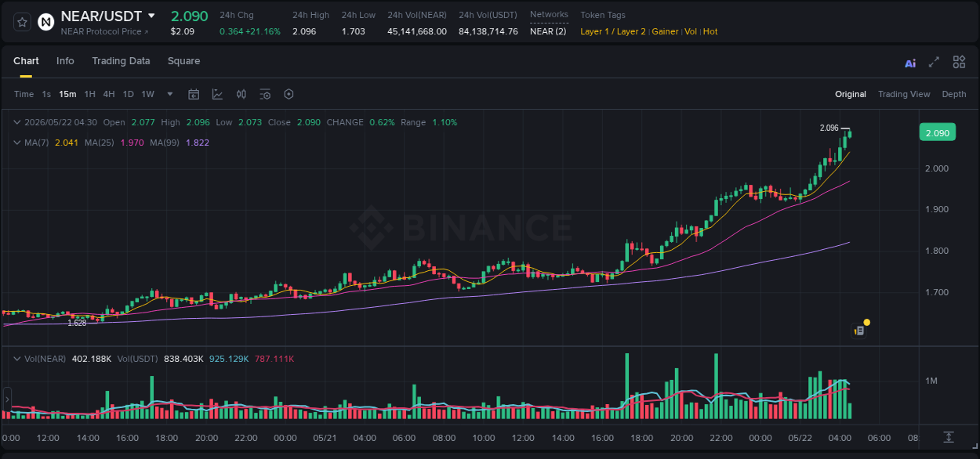
Task: Click the price axis 2.000 label
Action: click(937, 168)
